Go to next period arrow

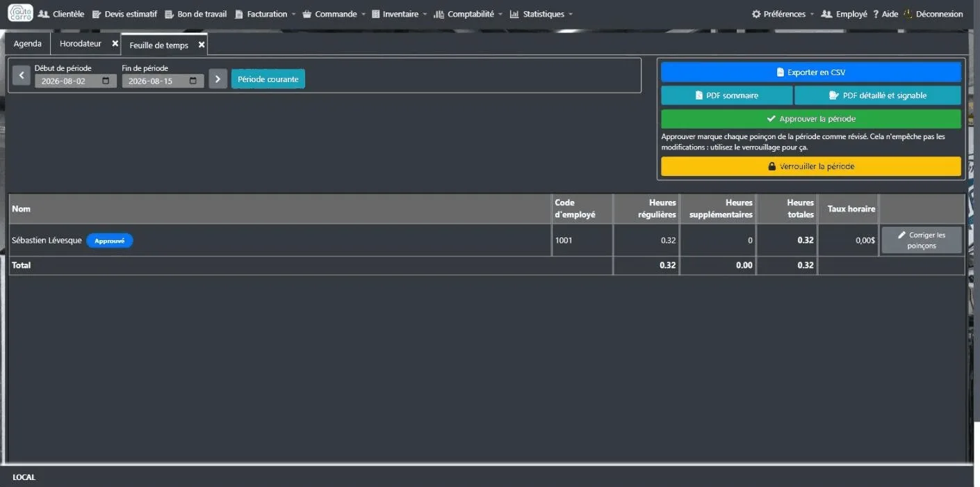(218, 79)
